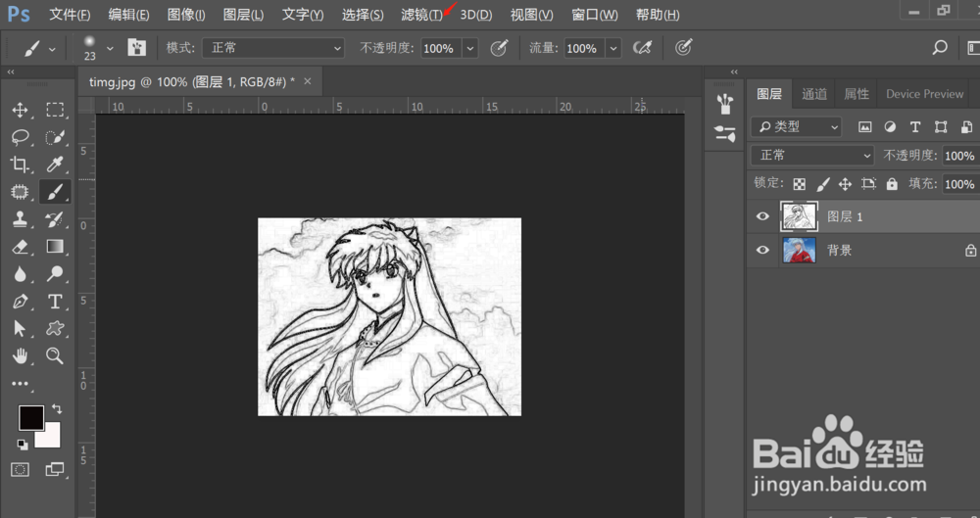The image size is (980, 518).
Task: Change the screen mode
Action: coord(55,469)
